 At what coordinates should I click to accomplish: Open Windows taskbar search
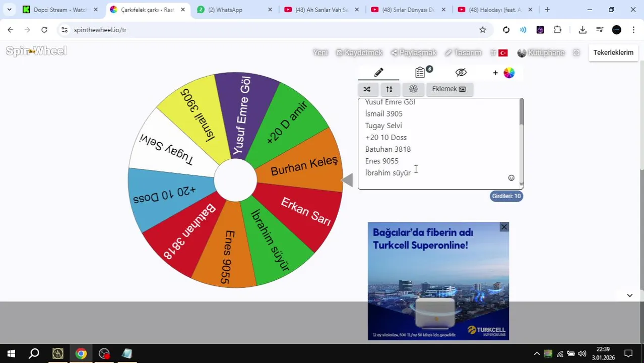(x=34, y=353)
